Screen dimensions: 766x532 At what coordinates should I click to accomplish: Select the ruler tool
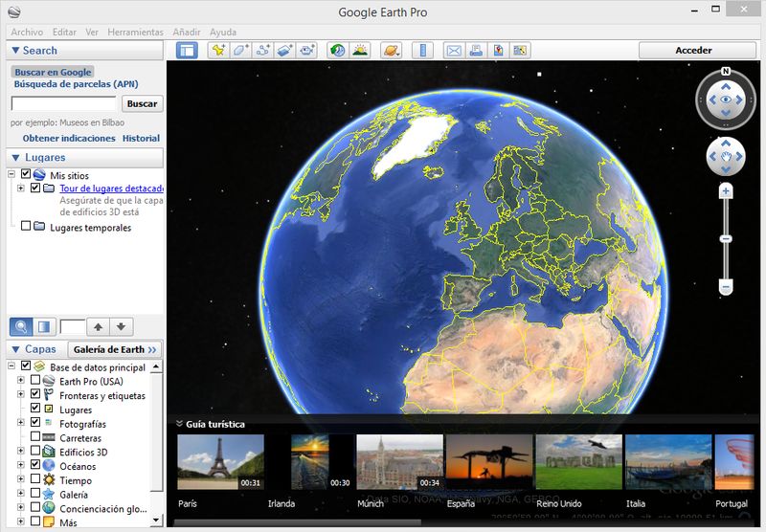point(422,51)
